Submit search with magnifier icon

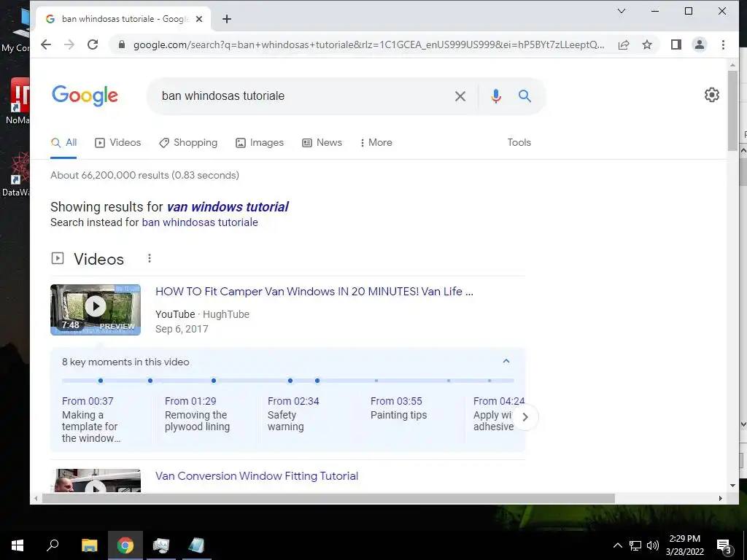(x=525, y=96)
